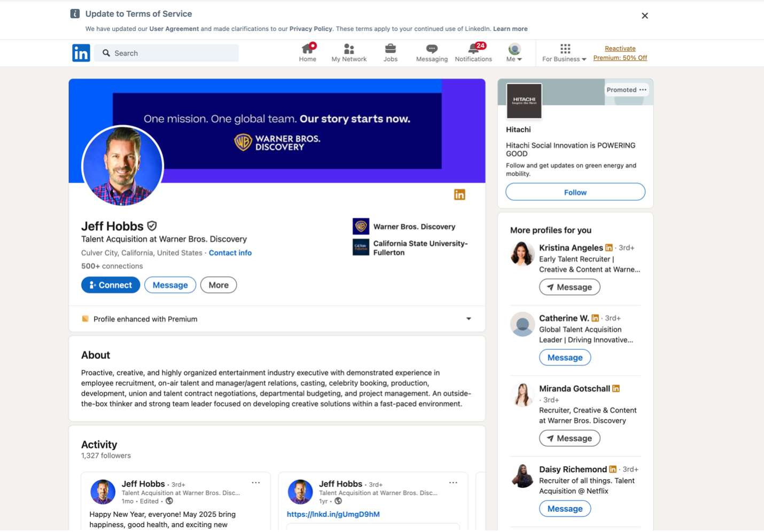Click Daisy Richemond's profile photo
This screenshot has height=532, width=764.
click(523, 475)
